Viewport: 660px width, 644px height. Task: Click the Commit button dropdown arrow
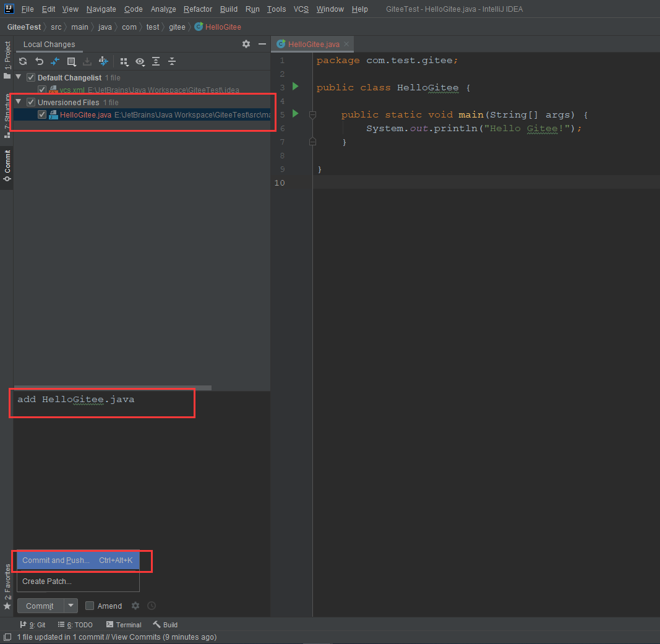(x=71, y=606)
